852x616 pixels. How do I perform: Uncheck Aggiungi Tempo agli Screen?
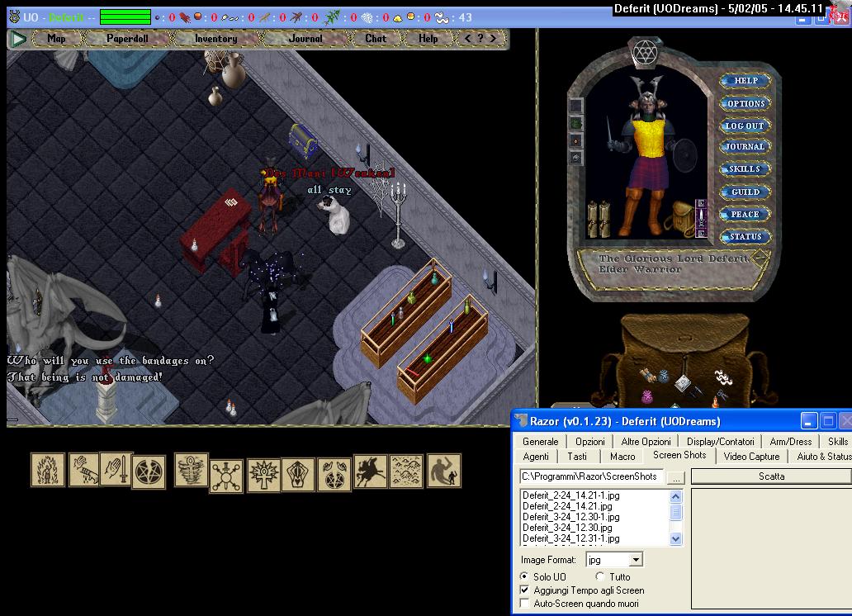(524, 590)
